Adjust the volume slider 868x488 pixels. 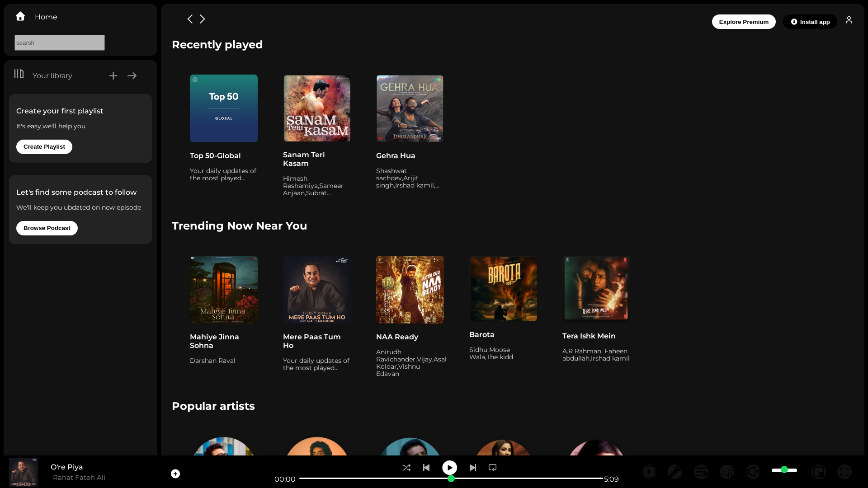(x=784, y=470)
